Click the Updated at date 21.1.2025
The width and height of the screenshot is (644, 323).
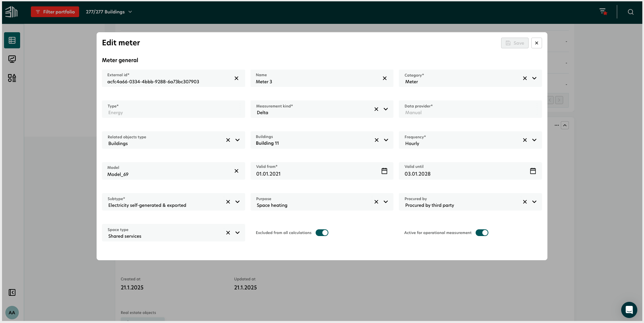point(246,288)
